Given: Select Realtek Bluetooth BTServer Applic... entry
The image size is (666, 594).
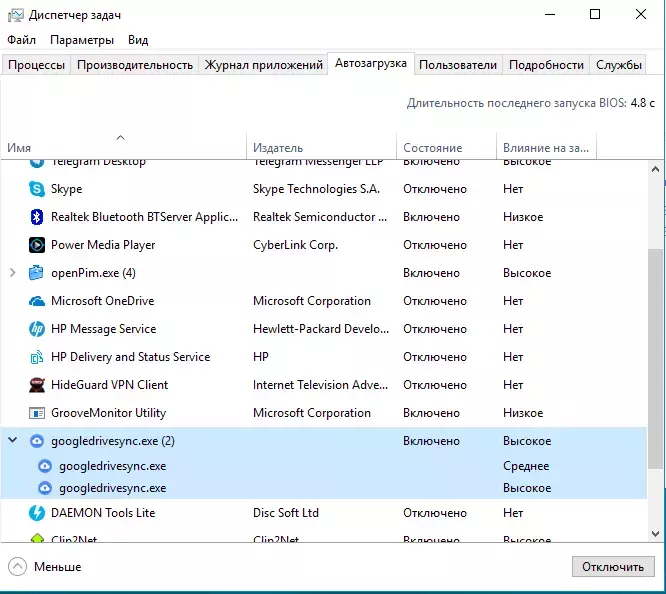Looking at the screenshot, I should click(x=144, y=217).
